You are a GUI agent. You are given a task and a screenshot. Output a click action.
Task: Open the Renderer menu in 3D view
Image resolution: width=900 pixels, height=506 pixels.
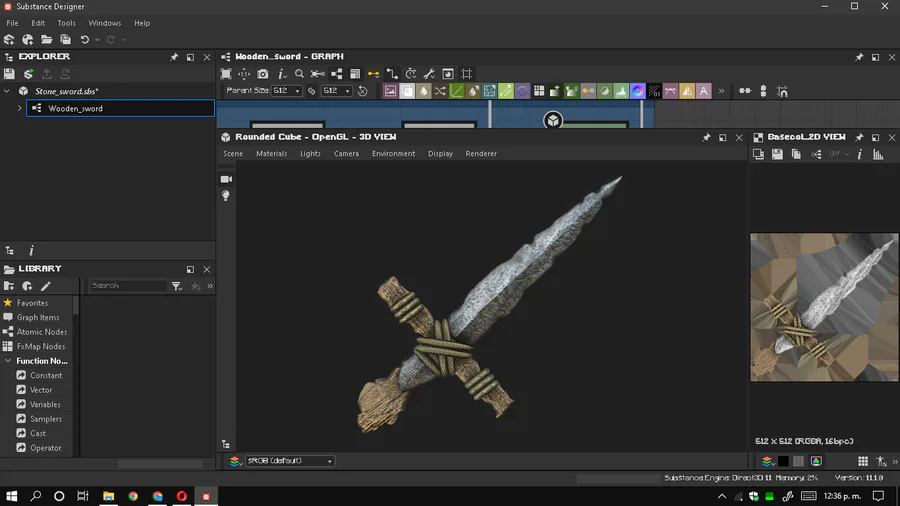pos(481,154)
